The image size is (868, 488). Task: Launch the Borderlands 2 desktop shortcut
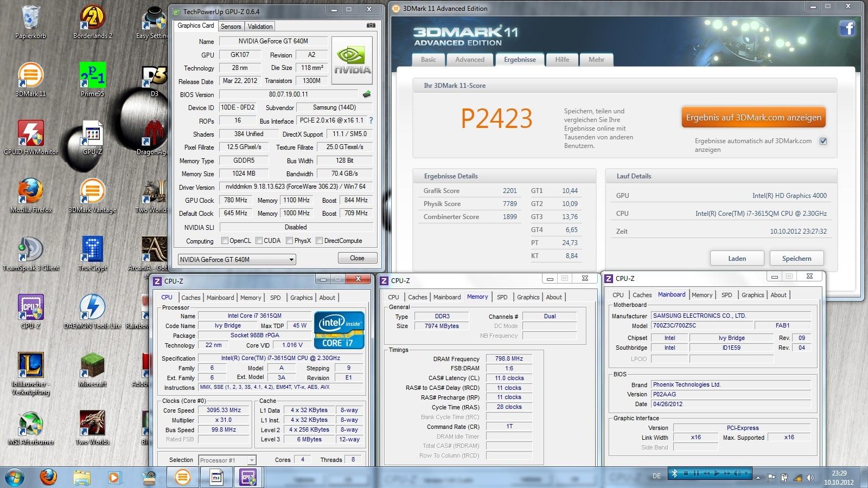click(x=92, y=22)
